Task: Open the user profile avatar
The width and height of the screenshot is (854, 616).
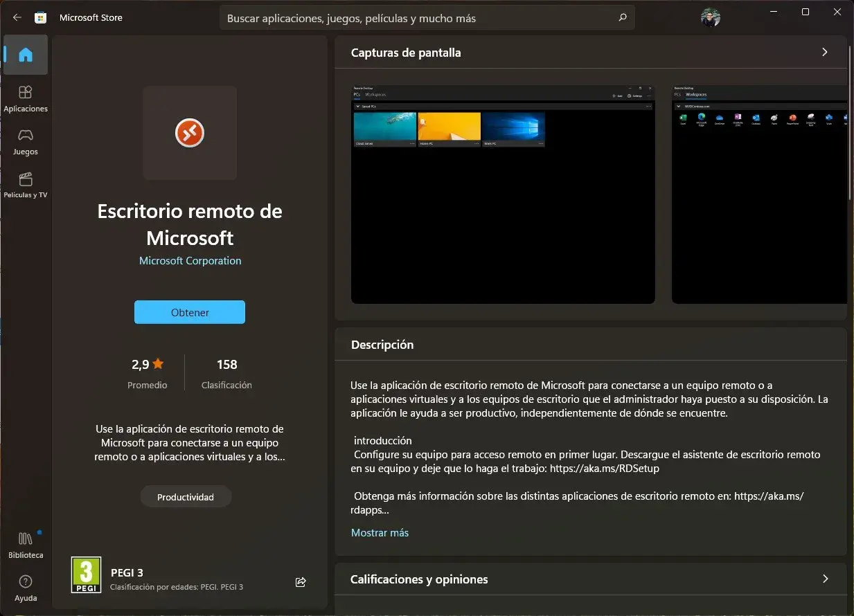Action: click(711, 18)
